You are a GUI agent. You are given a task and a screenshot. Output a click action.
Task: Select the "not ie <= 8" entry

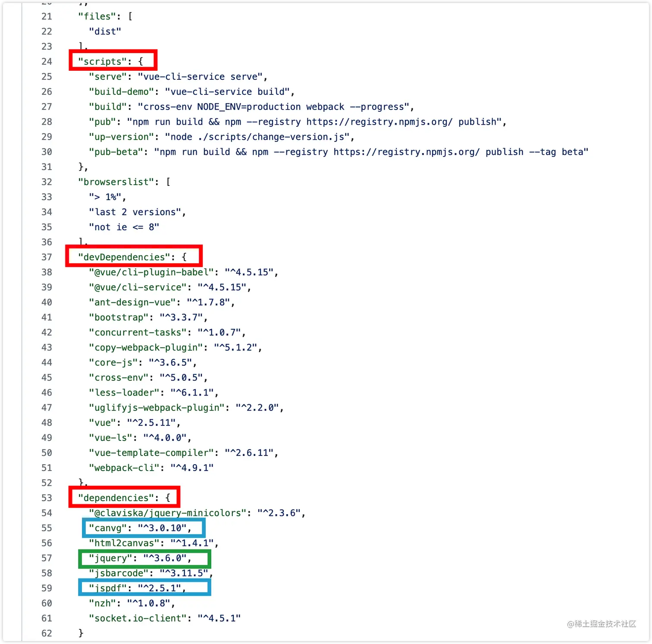coord(124,227)
